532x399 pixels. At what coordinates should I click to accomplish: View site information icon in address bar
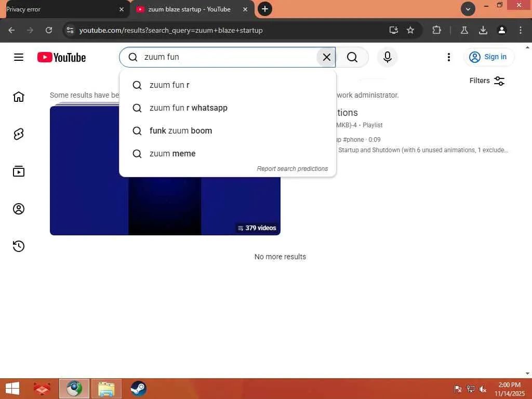[70, 30]
